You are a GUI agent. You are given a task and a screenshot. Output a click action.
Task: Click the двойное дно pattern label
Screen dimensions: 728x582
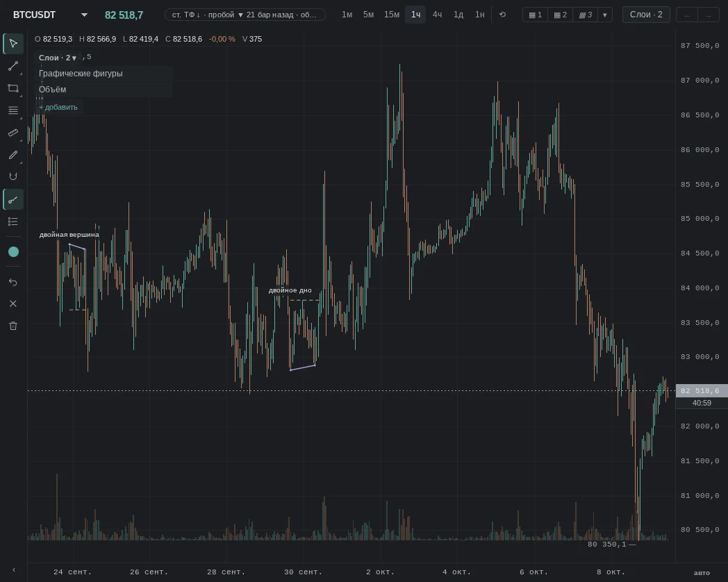coord(290,290)
